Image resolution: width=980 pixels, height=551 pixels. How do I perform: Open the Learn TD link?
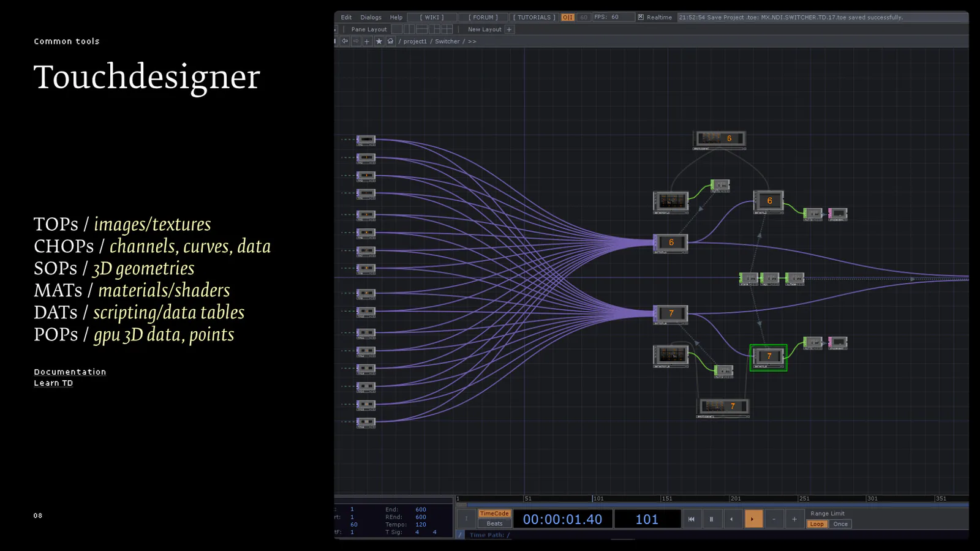(53, 383)
